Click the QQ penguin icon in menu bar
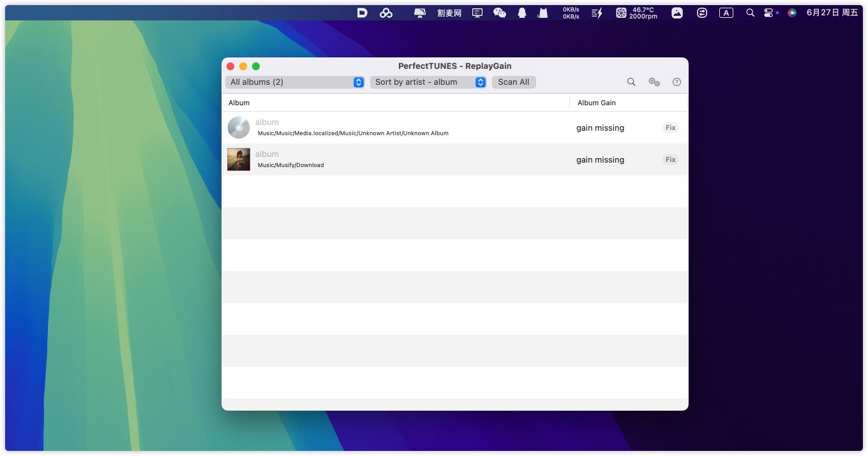 tap(522, 13)
